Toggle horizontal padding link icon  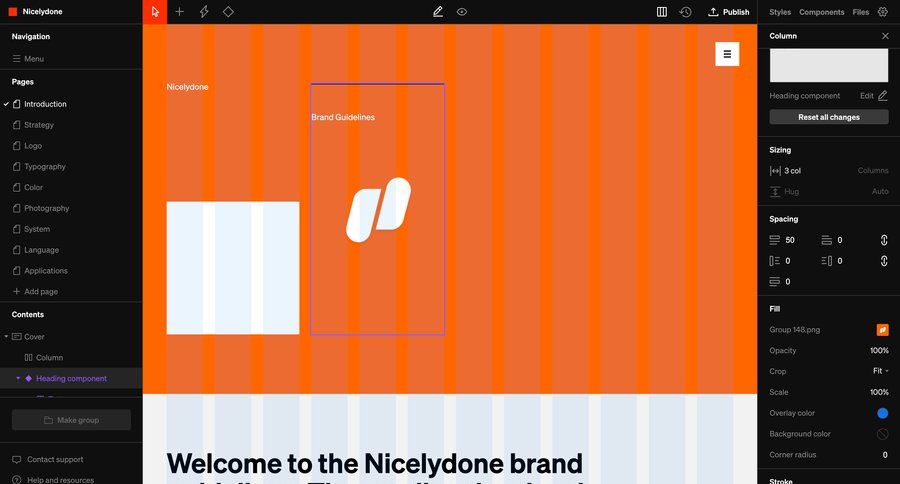pyautogui.click(x=884, y=261)
